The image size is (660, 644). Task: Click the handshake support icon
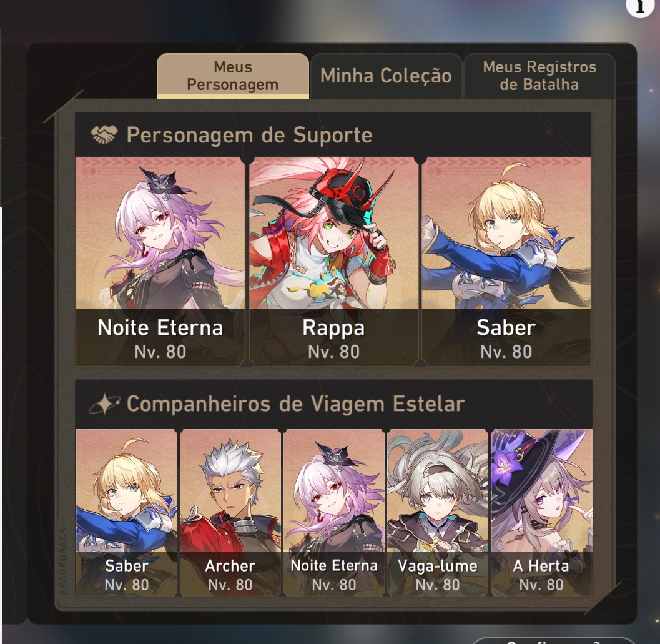[104, 135]
